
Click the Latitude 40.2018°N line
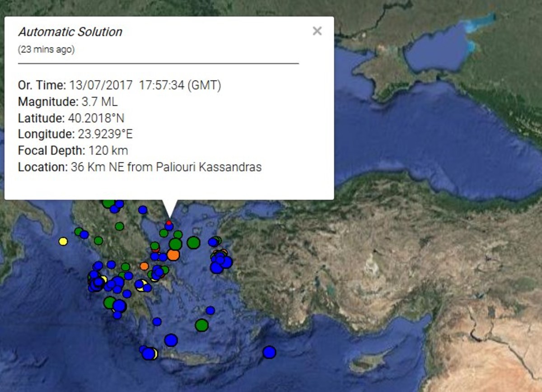(x=71, y=118)
